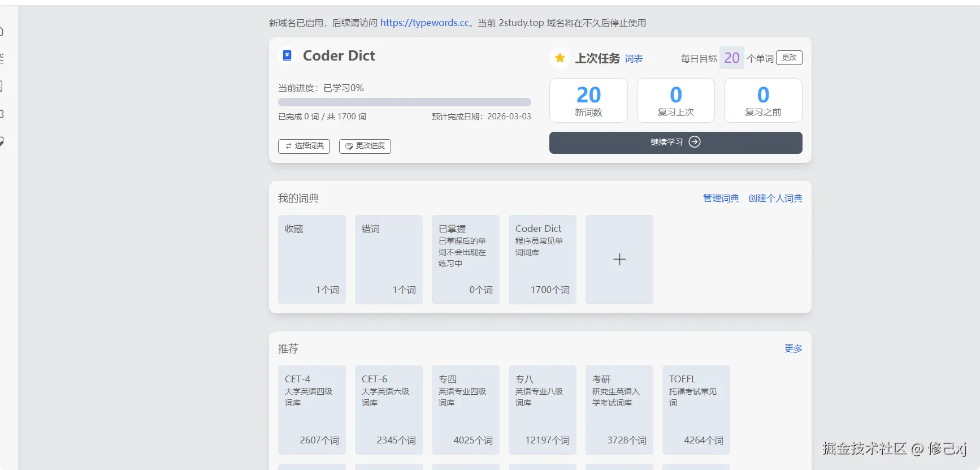Viewport: 980px width, 470px height.
Task: Click the 预计完成日期：2026-03-03 text
Action: [482, 117]
